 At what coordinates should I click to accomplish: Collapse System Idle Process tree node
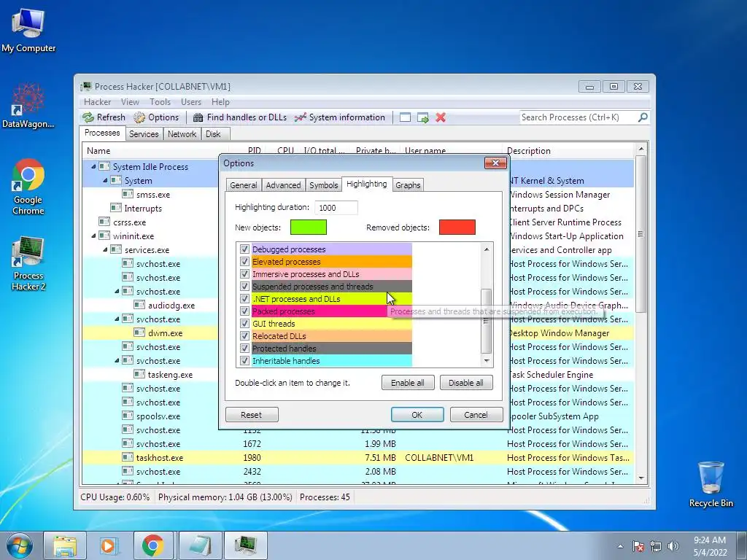click(x=93, y=167)
